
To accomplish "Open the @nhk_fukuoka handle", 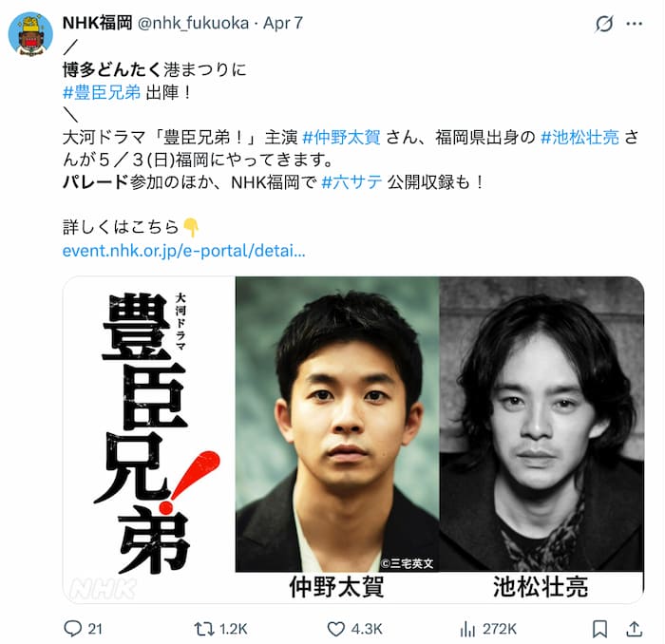I will click(x=193, y=23).
